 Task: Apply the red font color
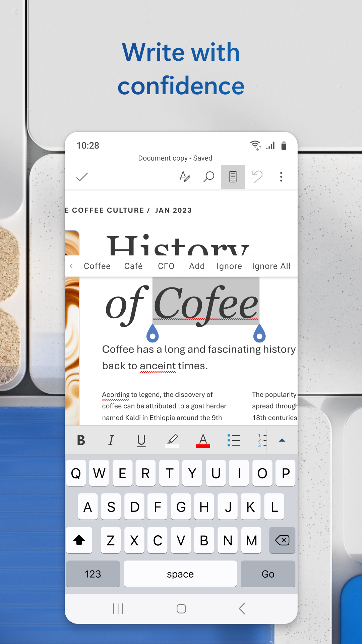pos(203,440)
